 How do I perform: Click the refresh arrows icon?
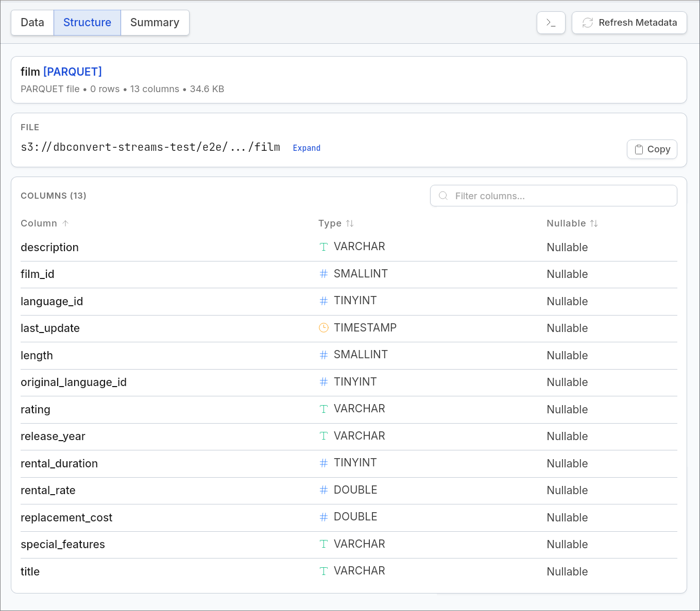[x=588, y=23]
